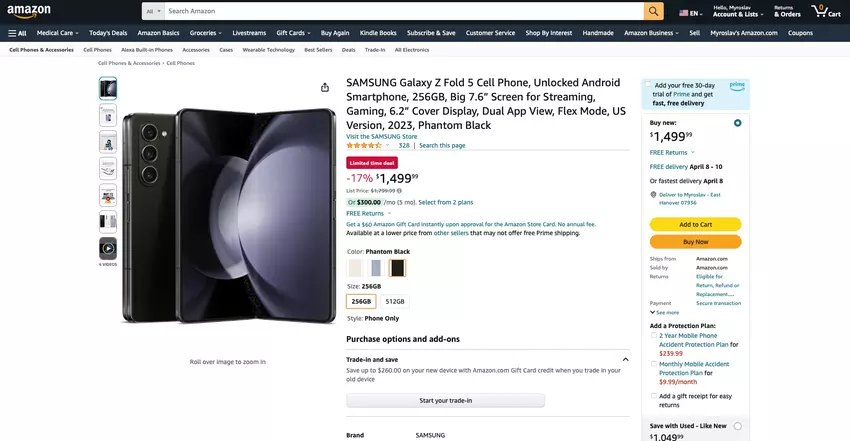Check the Prime free trial checkbox
Image resolution: width=850 pixels, height=441 pixels.
point(648,85)
